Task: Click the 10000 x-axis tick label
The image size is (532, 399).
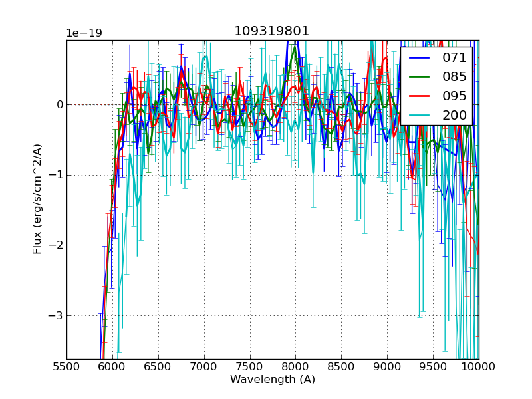Action: (478, 366)
